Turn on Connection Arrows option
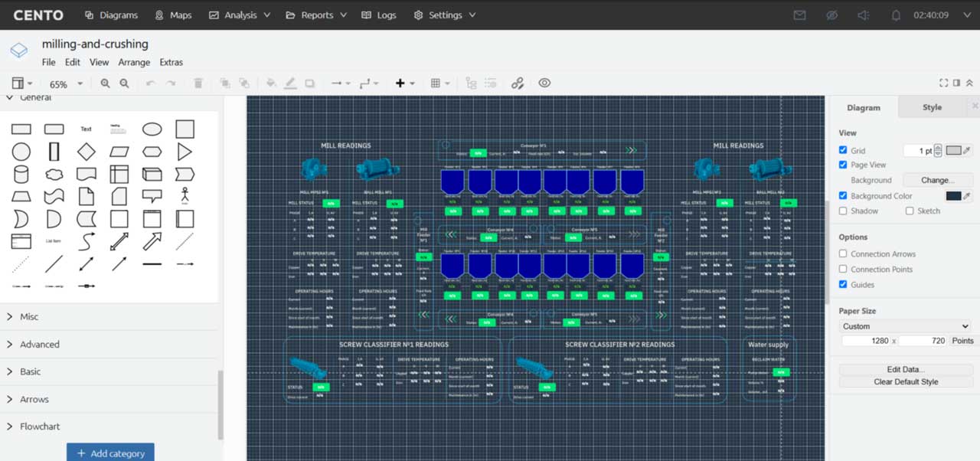The image size is (980, 461). [x=843, y=254]
